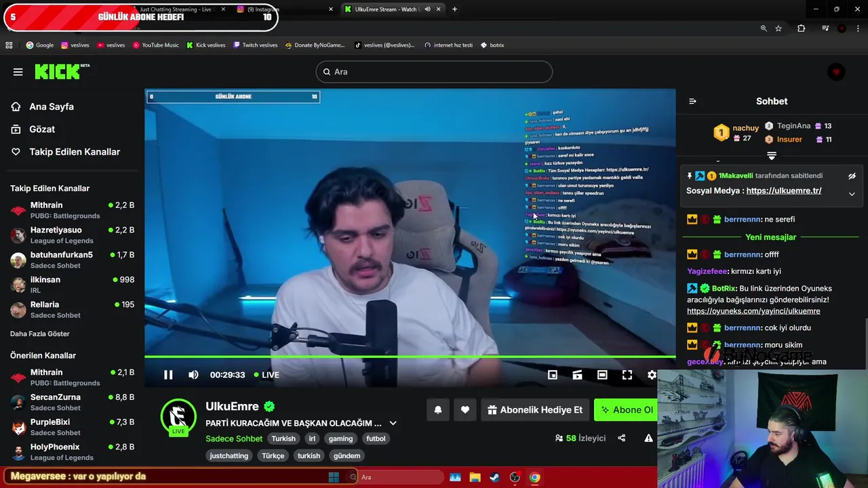Enter fullscreen mode
Screen dimensions: 868x488
(x=627, y=375)
